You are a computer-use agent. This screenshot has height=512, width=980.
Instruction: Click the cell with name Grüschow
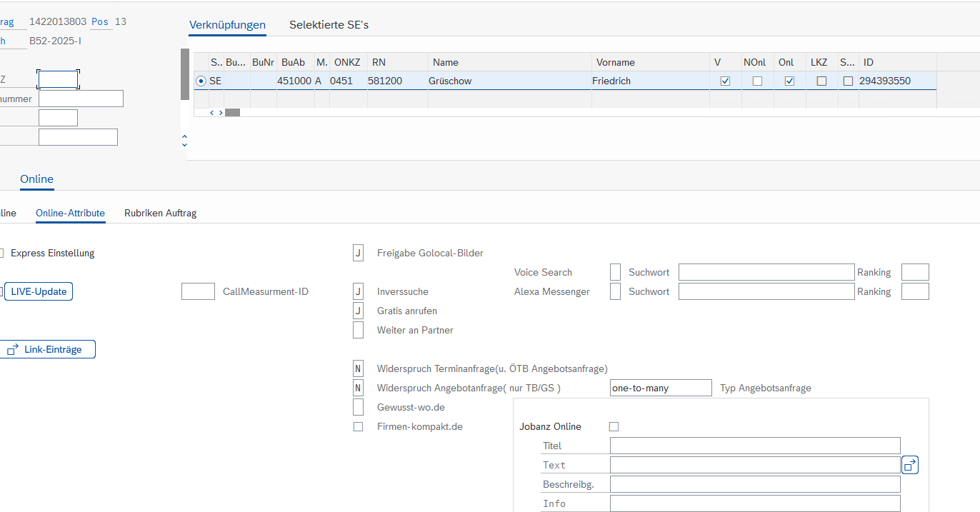510,81
